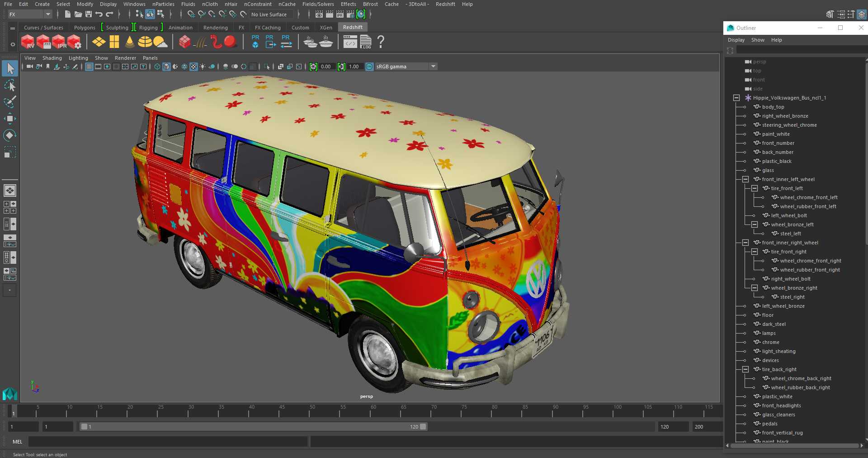868x458 pixels.
Task: Collapse tire_back_right node
Action: coord(745,369)
